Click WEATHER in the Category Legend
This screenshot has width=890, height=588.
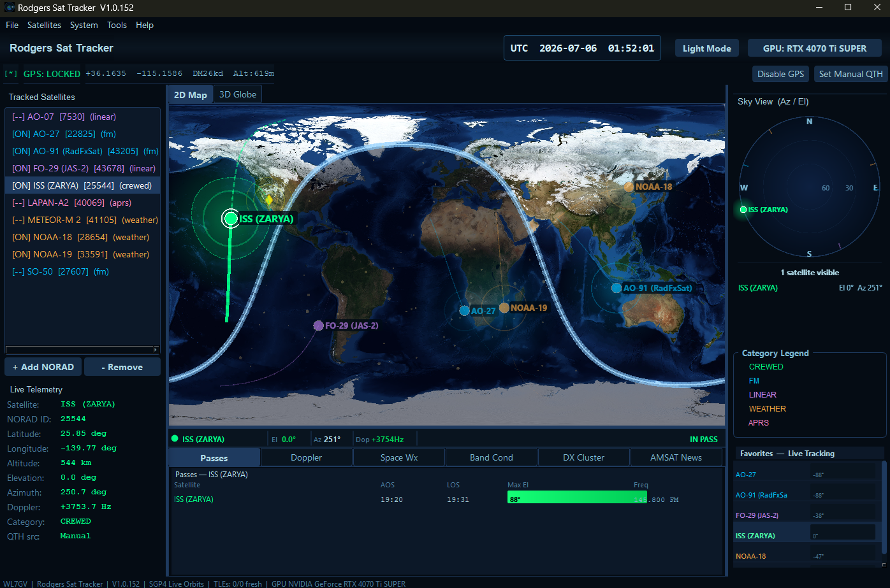(x=768, y=409)
